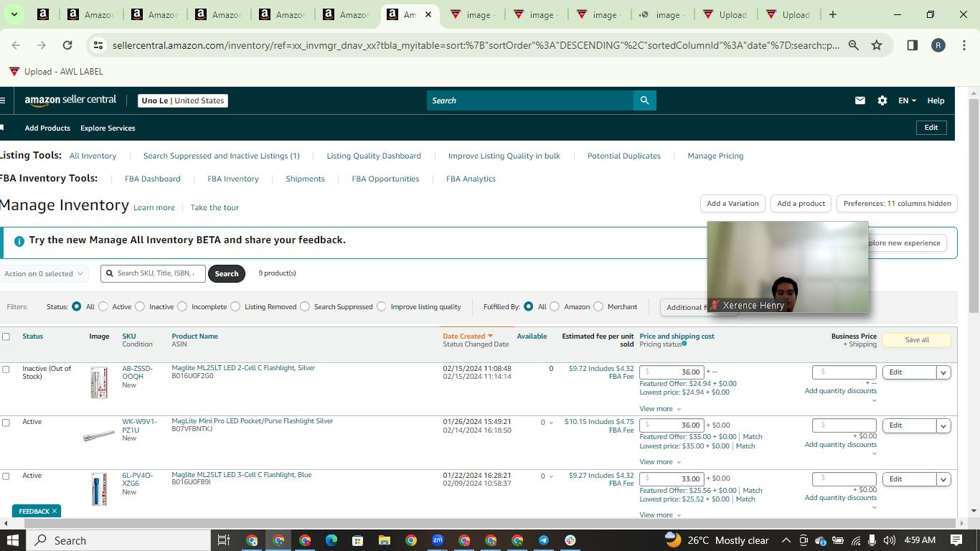Open the notification center icon
The width and height of the screenshot is (980, 551).
pyautogui.click(x=956, y=540)
